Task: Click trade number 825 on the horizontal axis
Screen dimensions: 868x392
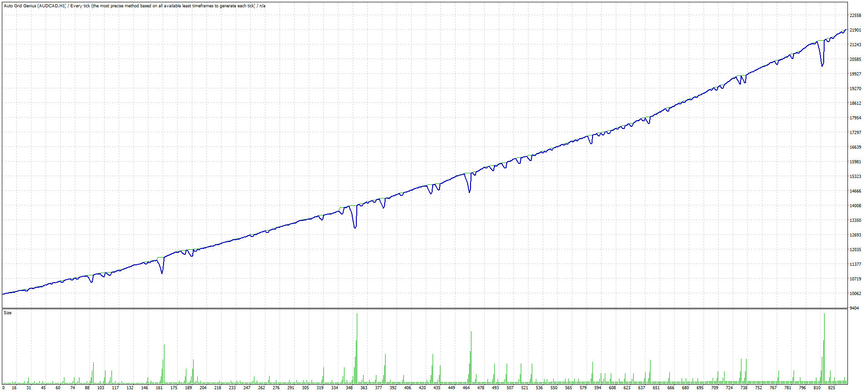Action: tap(831, 388)
